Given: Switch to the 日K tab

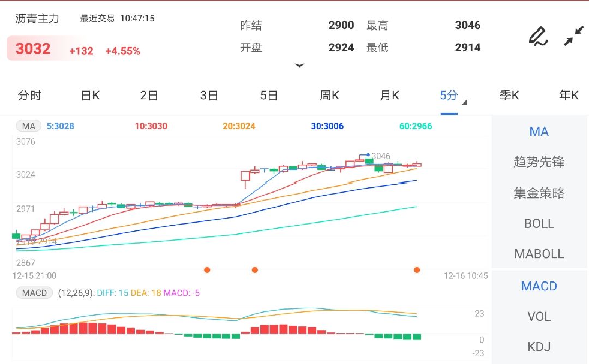Looking at the screenshot, I should [90, 95].
